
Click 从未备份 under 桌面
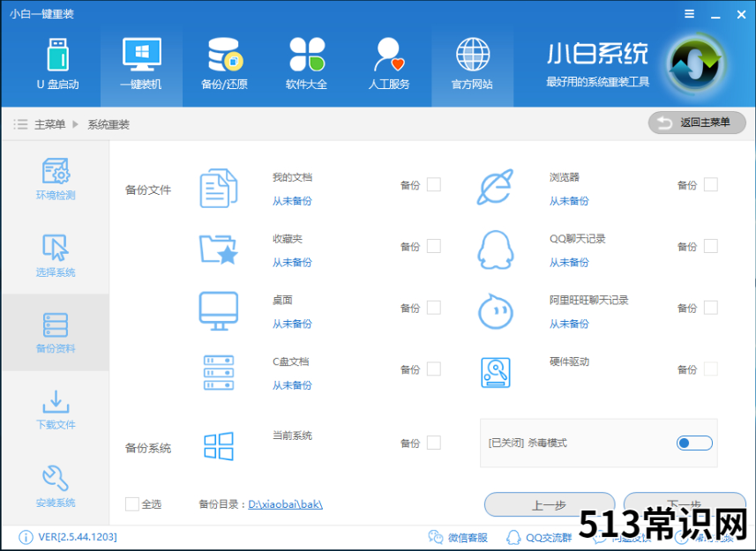[292, 324]
